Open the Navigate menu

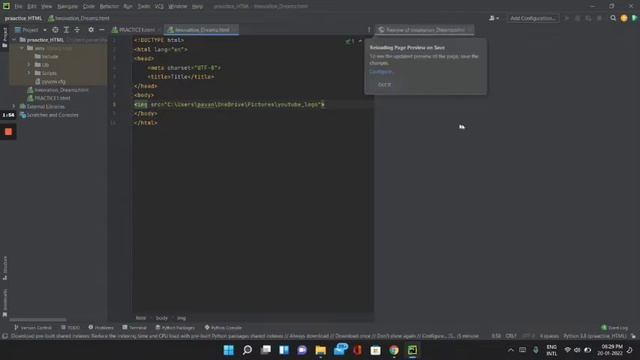coord(67,7)
